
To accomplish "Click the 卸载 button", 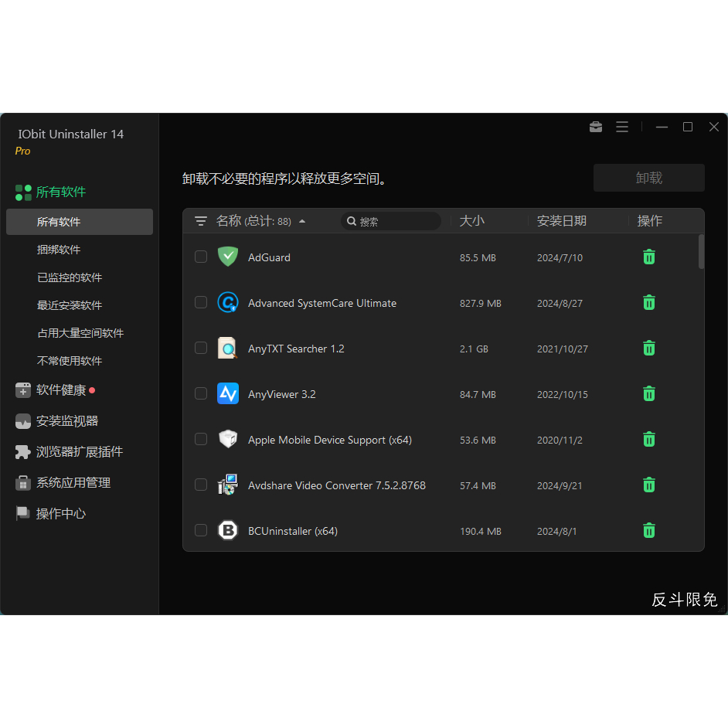I will click(648, 178).
